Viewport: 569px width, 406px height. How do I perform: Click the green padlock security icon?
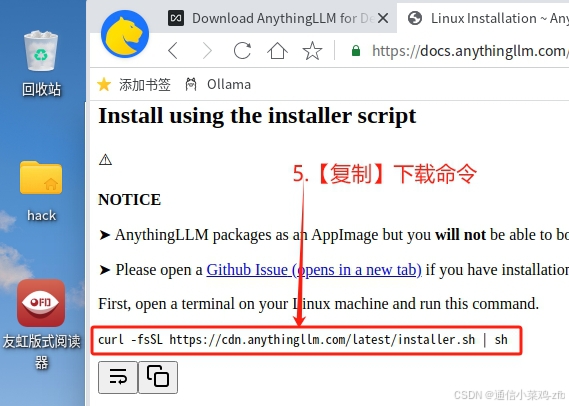pos(356,50)
